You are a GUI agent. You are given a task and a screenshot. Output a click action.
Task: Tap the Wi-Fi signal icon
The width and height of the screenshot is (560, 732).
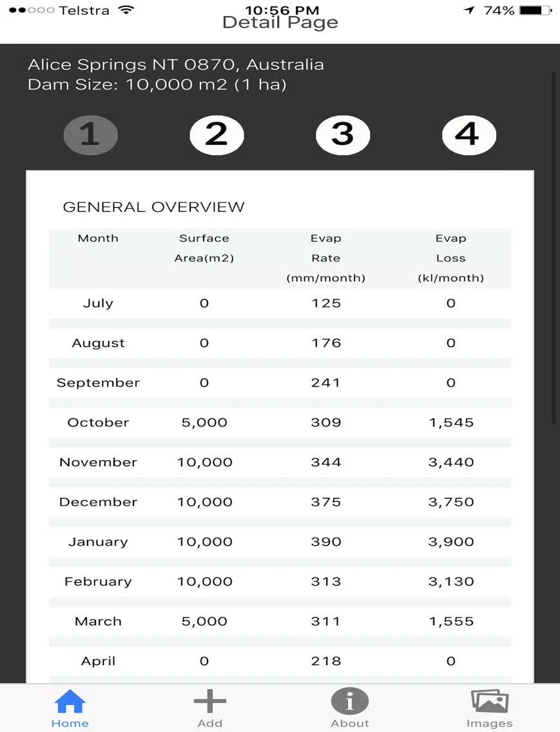pyautogui.click(x=126, y=10)
